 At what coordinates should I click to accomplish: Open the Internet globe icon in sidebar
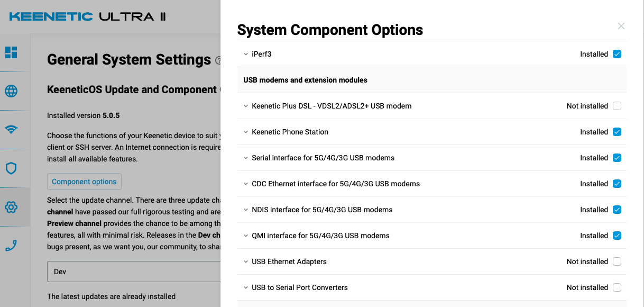click(11, 91)
